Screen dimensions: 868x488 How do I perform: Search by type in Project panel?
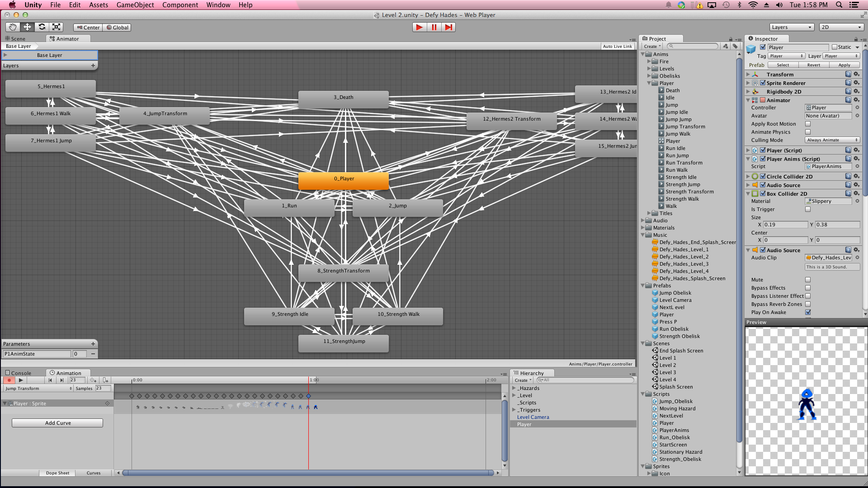[x=726, y=46]
